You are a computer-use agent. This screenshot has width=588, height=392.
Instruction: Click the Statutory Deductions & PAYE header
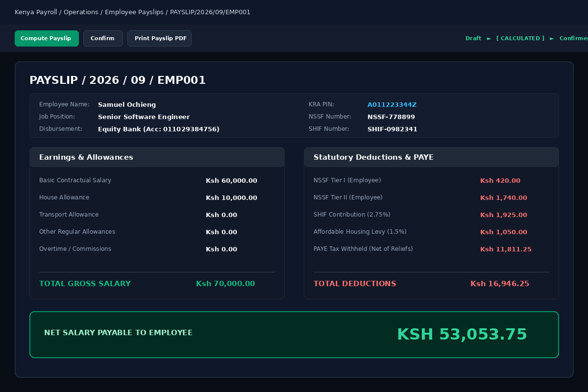(x=431, y=157)
